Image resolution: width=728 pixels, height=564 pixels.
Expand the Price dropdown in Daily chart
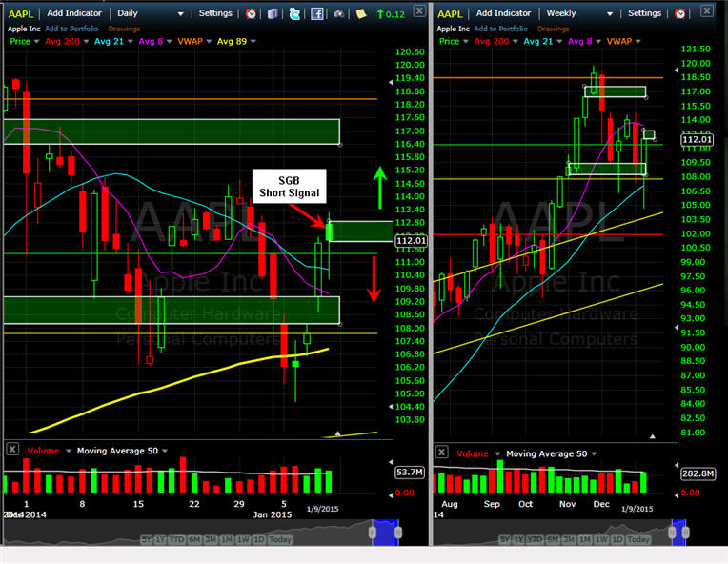click(x=36, y=42)
